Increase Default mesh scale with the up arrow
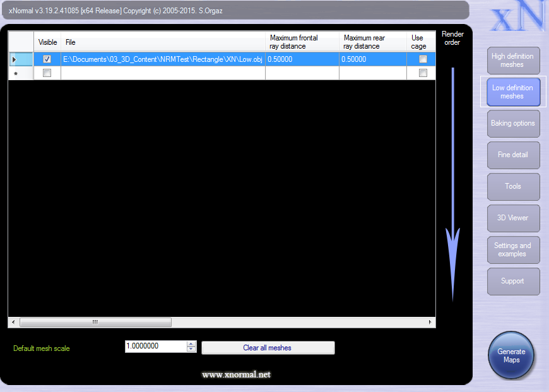The width and height of the screenshot is (549, 392). pos(191,343)
